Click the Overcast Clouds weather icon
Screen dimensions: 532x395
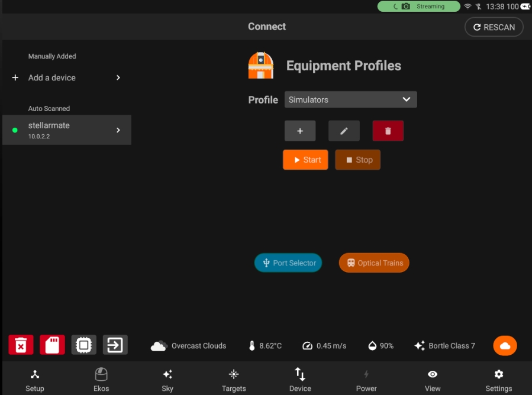(x=159, y=346)
